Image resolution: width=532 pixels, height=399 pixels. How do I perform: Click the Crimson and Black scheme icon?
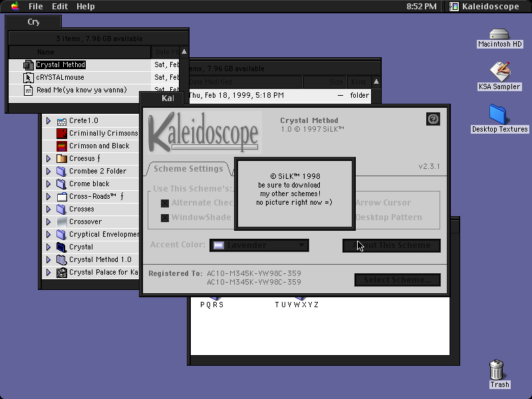tap(61, 146)
